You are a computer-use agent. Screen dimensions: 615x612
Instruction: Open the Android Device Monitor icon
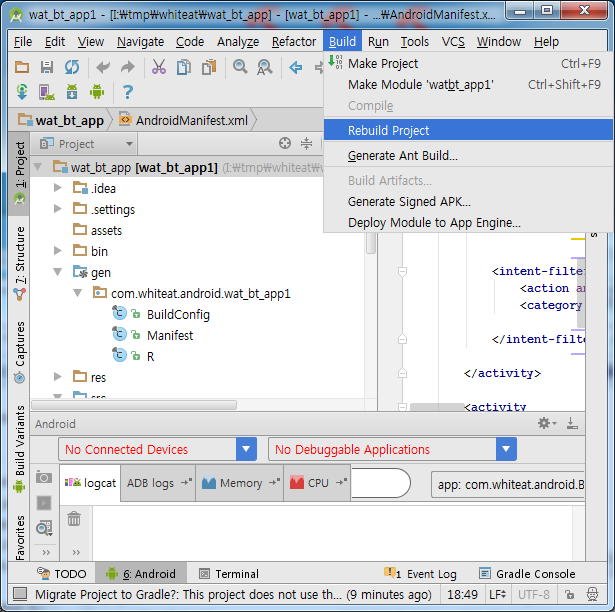pos(96,92)
